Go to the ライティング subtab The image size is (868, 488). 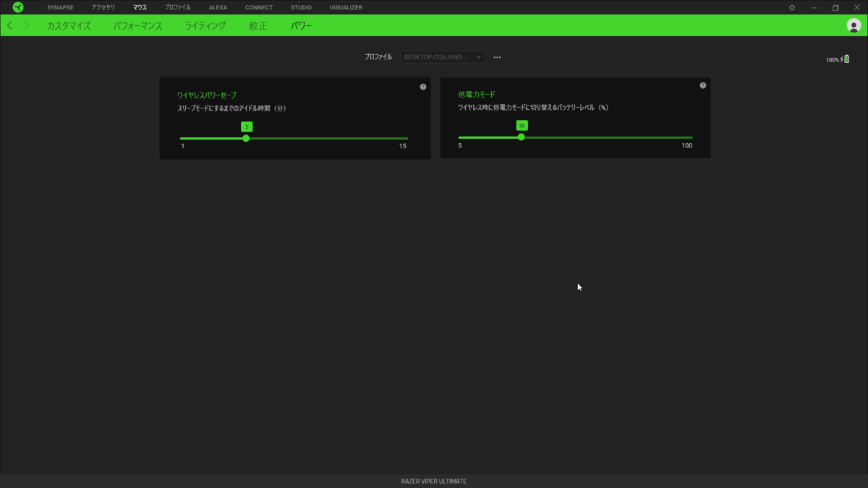(x=205, y=25)
